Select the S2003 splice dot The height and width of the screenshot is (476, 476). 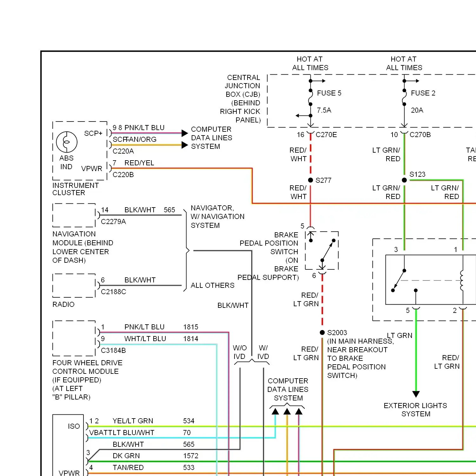[322, 333]
